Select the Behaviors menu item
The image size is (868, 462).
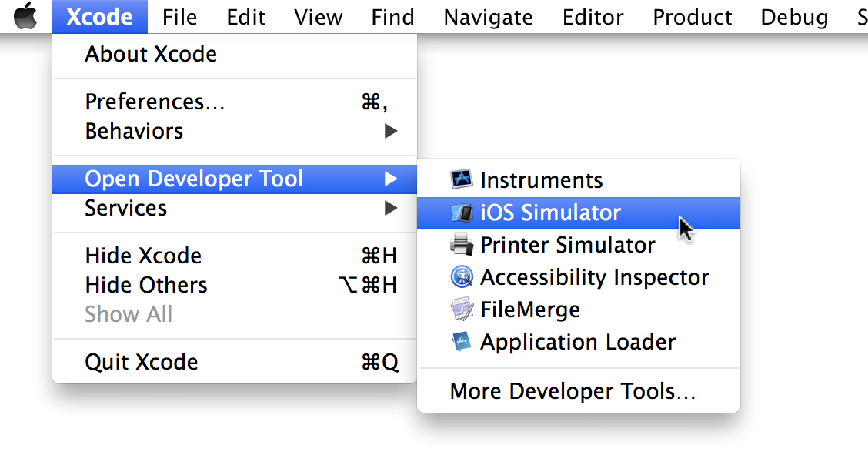(x=234, y=132)
